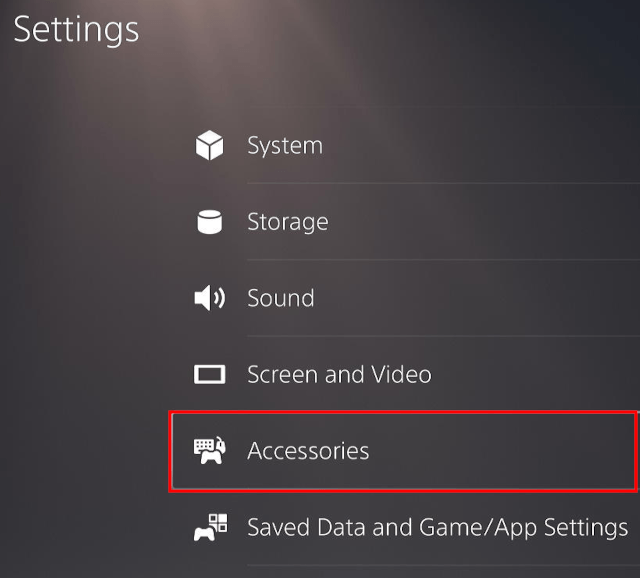The width and height of the screenshot is (640, 578).
Task: Click the Storage cylinder icon
Action: click(x=209, y=222)
